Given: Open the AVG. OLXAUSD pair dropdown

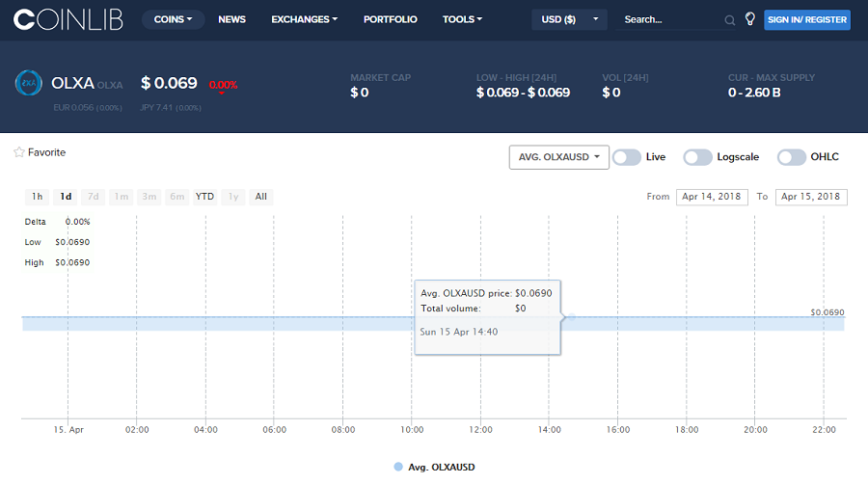Looking at the screenshot, I should point(559,157).
